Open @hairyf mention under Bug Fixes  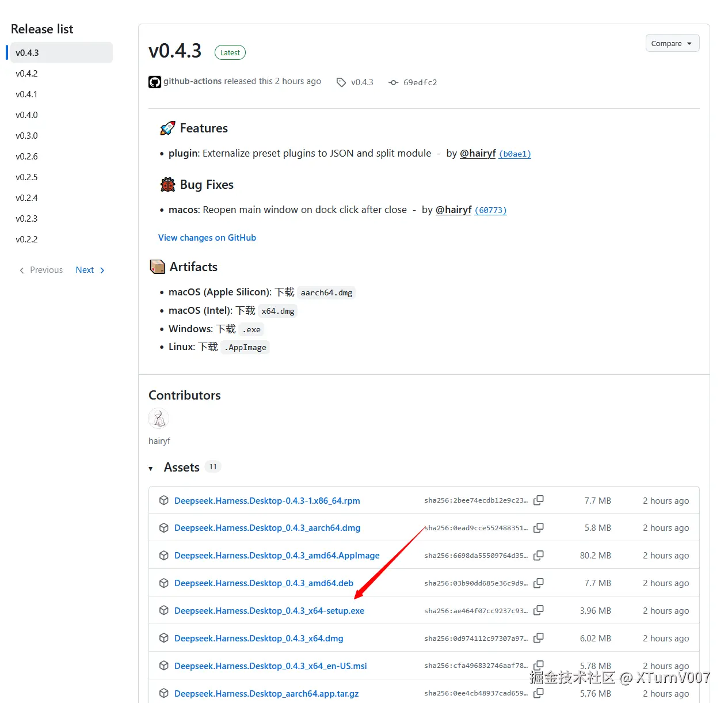point(453,210)
